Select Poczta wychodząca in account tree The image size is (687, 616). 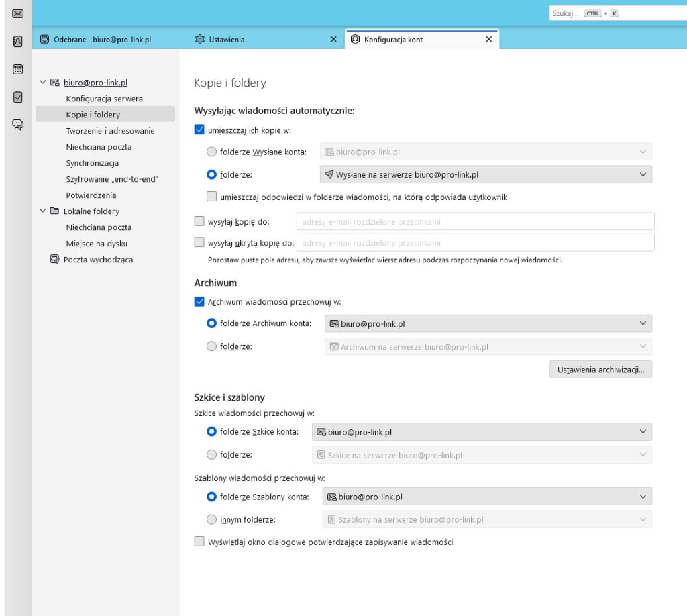coord(98,260)
